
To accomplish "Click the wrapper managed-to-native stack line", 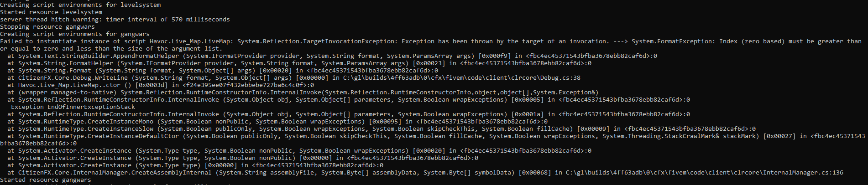I will click(303, 92).
